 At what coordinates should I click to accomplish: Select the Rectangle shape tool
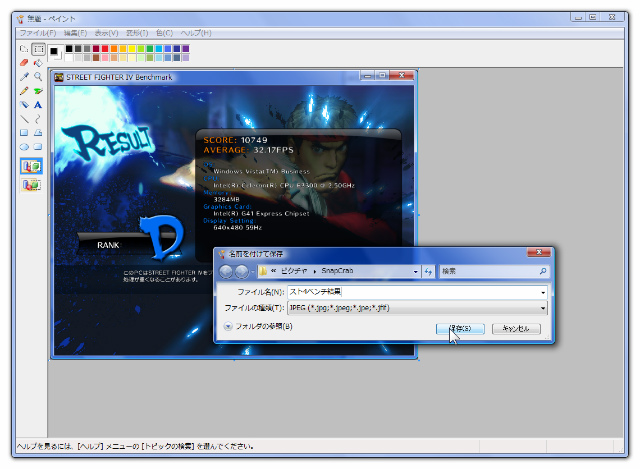click(x=24, y=133)
